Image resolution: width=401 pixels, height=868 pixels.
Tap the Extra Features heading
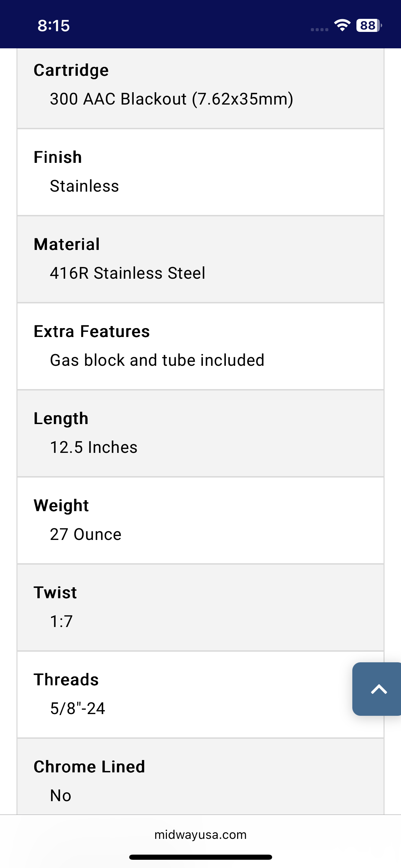pyautogui.click(x=92, y=331)
